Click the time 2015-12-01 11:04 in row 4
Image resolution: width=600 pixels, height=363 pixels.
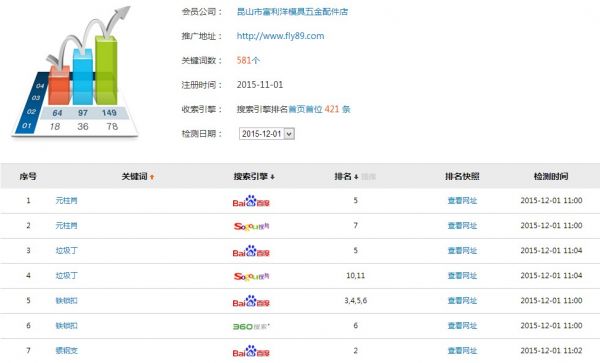[x=551, y=275]
